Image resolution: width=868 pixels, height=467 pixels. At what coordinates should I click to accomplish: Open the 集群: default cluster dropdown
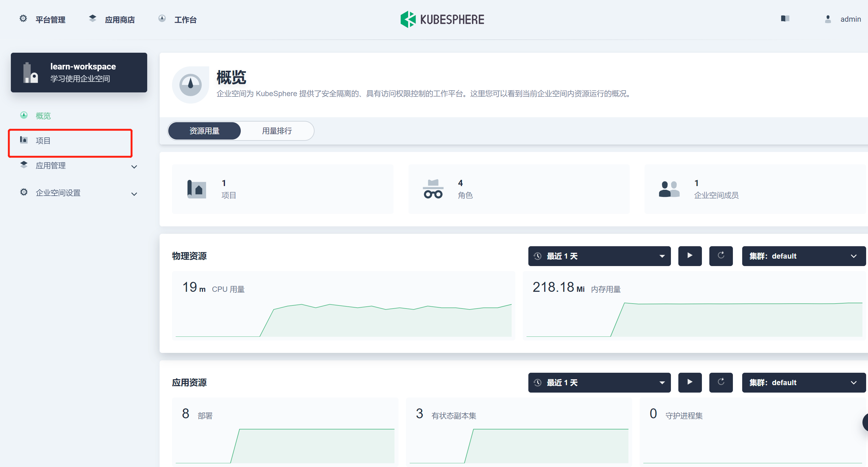[804, 256]
